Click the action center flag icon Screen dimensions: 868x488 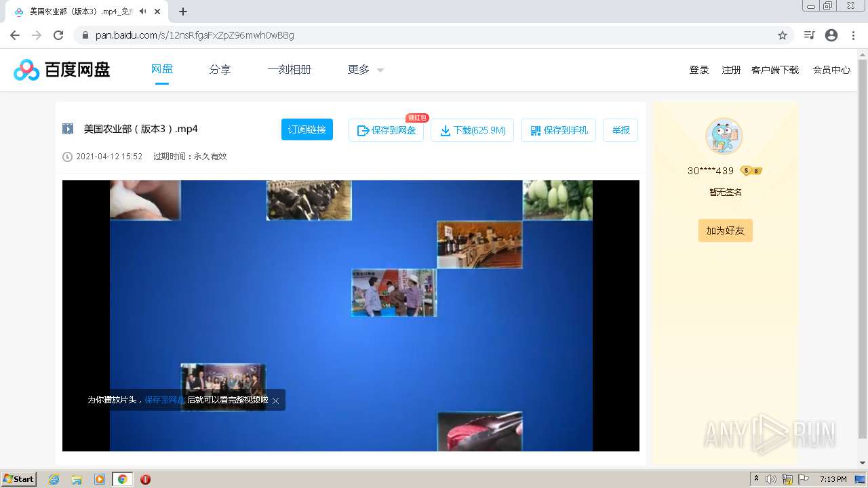(x=804, y=479)
